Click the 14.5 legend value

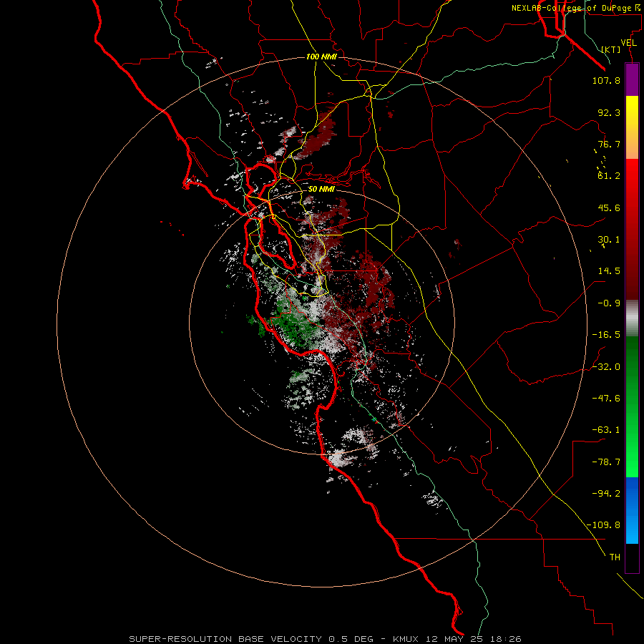point(609,271)
